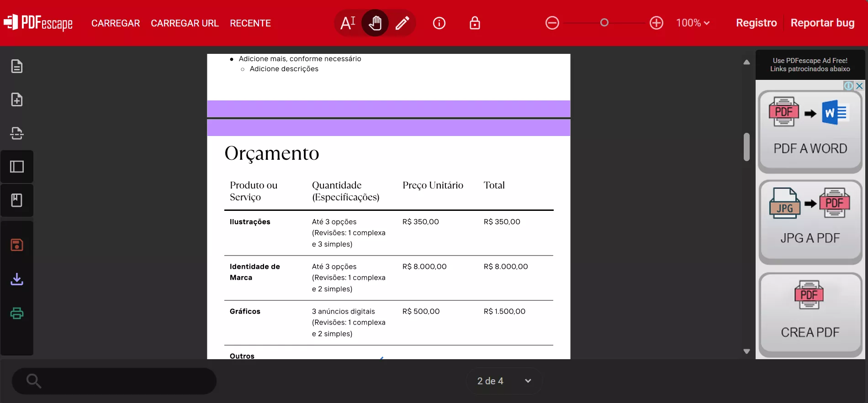Open the document information icon

point(439,23)
